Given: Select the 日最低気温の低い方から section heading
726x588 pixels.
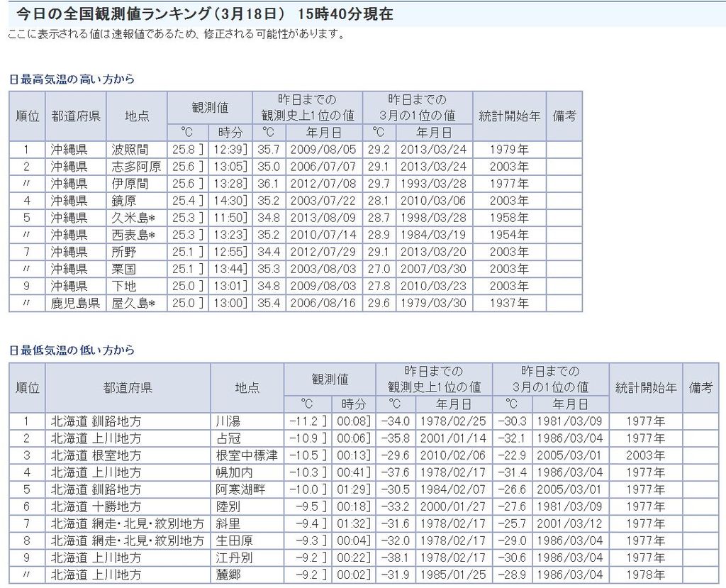Looking at the screenshot, I should pyautogui.click(x=72, y=350).
